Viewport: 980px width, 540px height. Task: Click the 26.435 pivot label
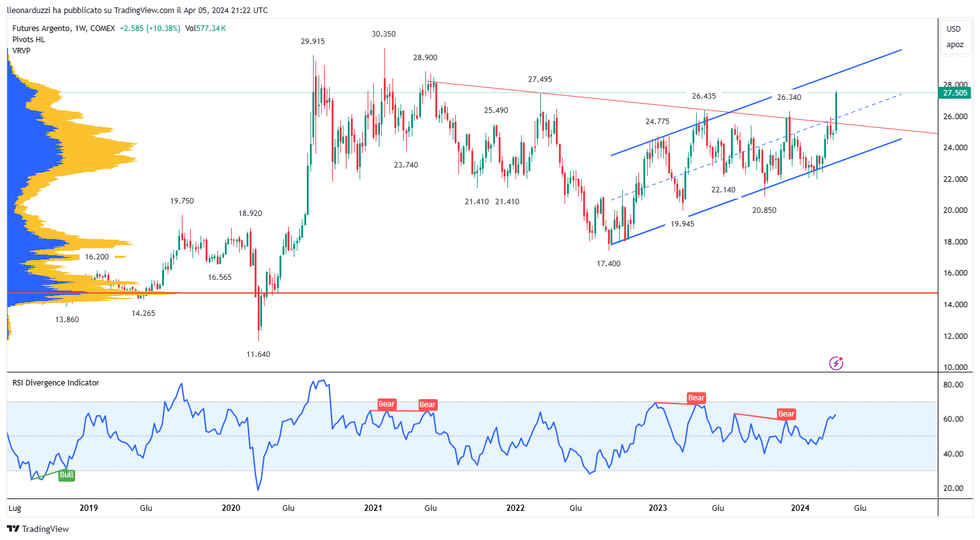pos(704,96)
